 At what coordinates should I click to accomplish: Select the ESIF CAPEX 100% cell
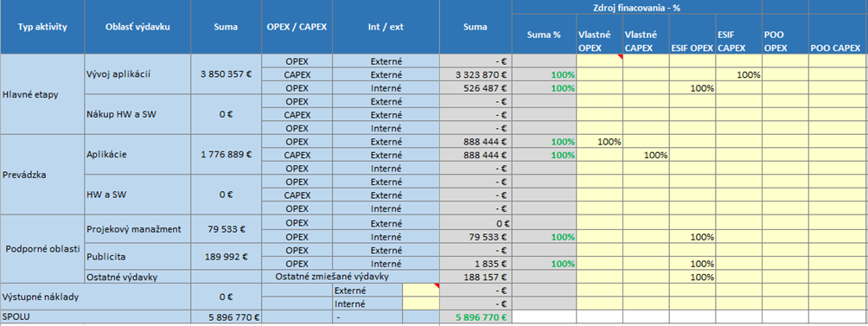[x=739, y=74]
